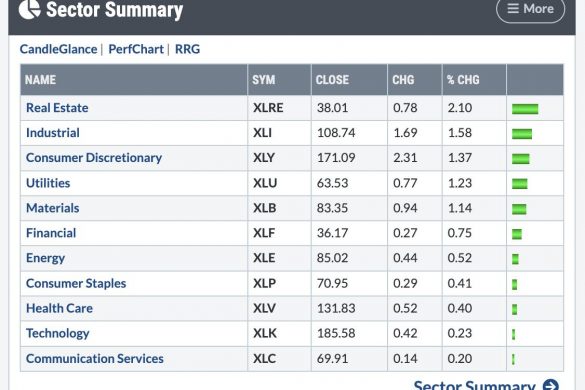Click the Sector Summary footer link
Screen dimensions: 585x390
click(475, 385)
